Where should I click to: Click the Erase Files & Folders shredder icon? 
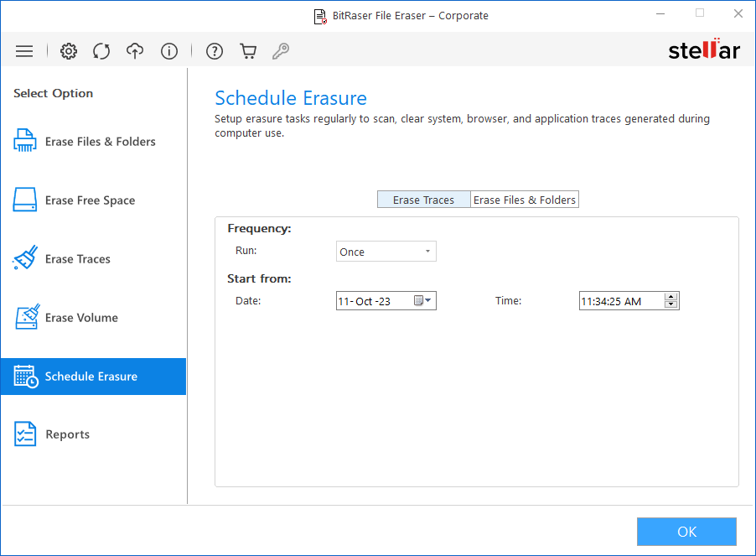click(x=24, y=140)
